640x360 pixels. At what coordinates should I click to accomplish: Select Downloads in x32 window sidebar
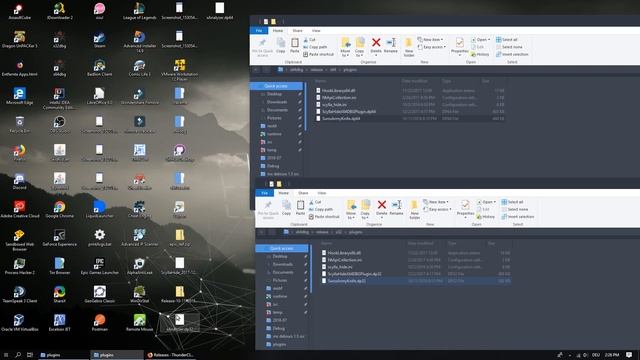[x=283, y=264]
